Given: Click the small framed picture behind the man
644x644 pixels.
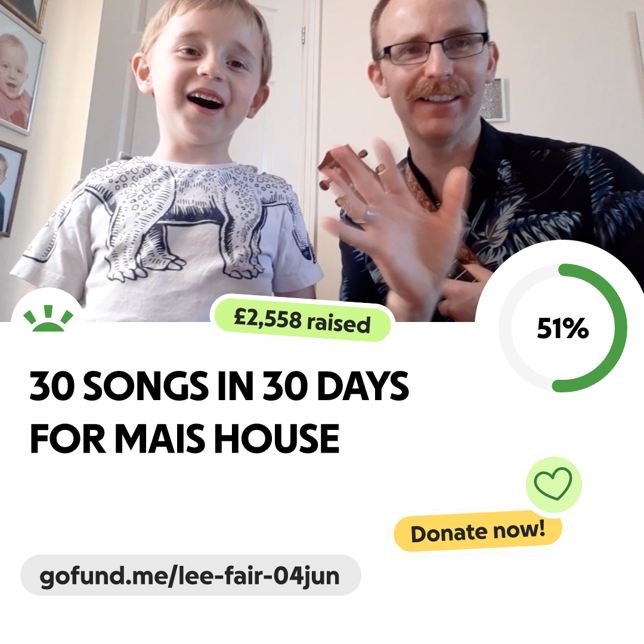Looking at the screenshot, I should pyautogui.click(x=493, y=100).
